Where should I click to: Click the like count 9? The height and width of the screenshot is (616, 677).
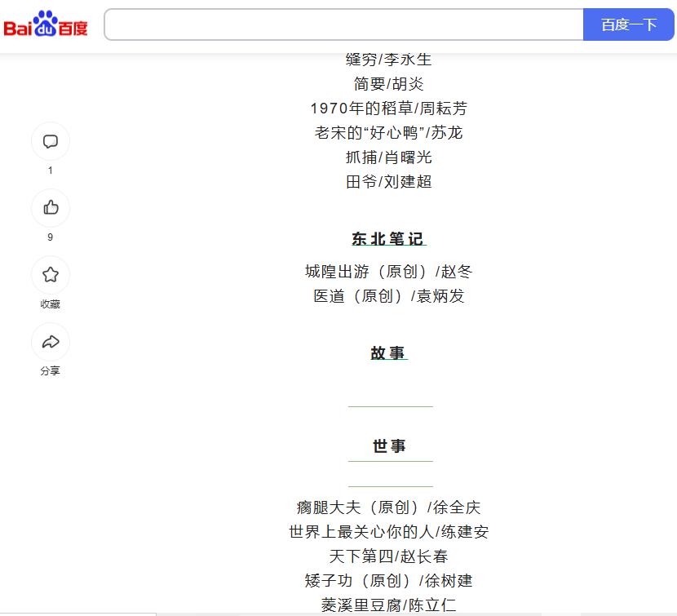51,237
